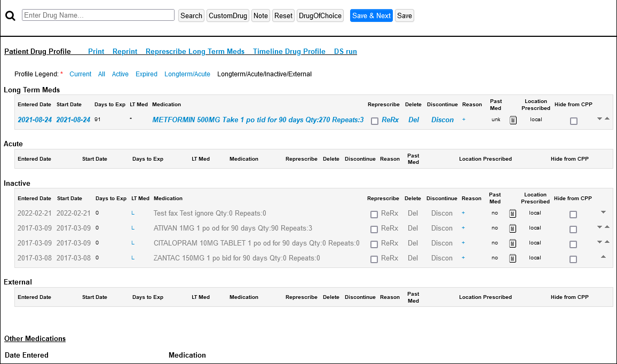Move Metformin row down with arrow
Screen dimensions: 617x364
[x=599, y=118]
